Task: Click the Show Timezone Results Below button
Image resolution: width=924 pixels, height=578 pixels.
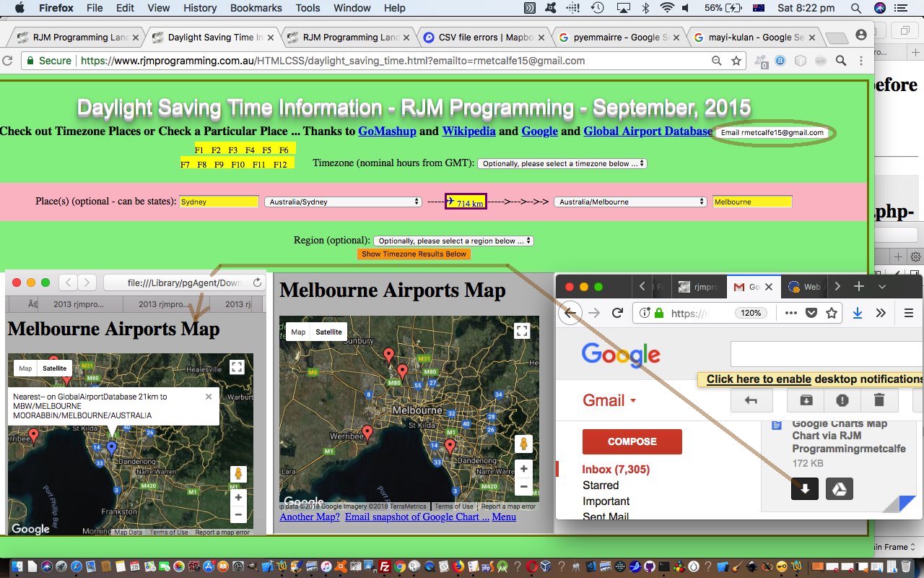Action: (414, 254)
